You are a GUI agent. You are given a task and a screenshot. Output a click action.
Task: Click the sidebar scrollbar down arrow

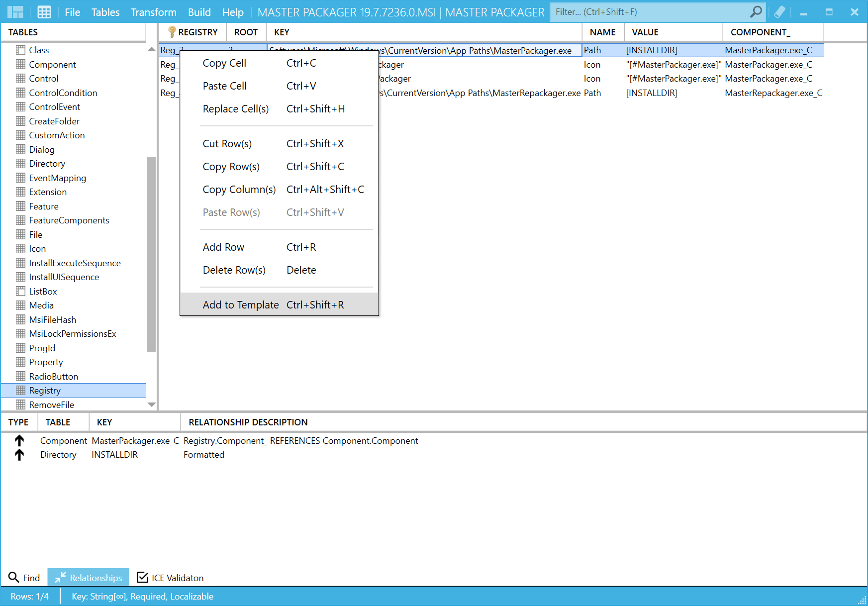click(151, 404)
